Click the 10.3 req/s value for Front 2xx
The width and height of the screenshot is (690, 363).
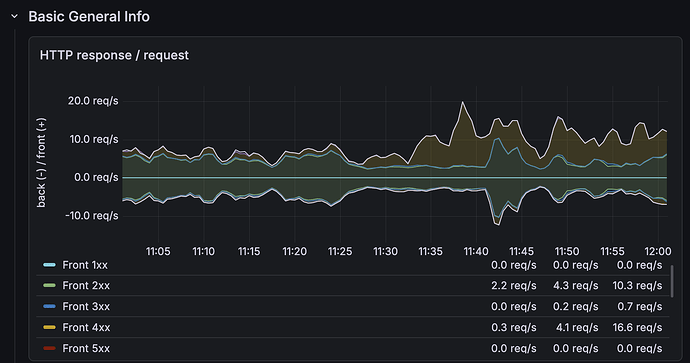click(x=637, y=286)
